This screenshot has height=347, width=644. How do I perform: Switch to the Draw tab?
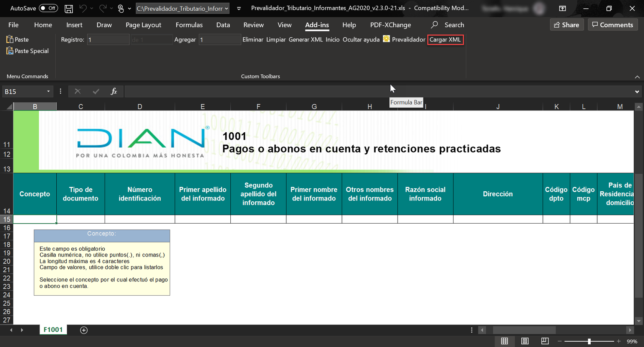tap(104, 25)
